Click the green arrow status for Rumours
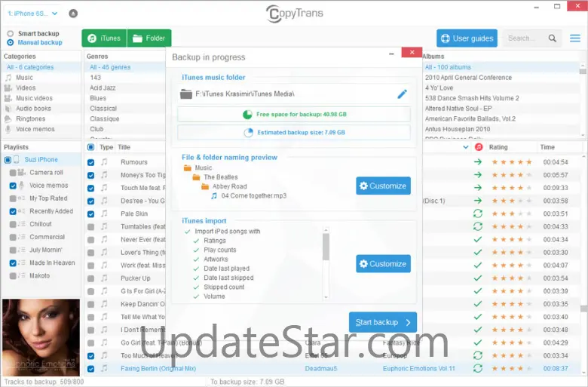Viewport: 588px width, 387px height. pos(478,162)
